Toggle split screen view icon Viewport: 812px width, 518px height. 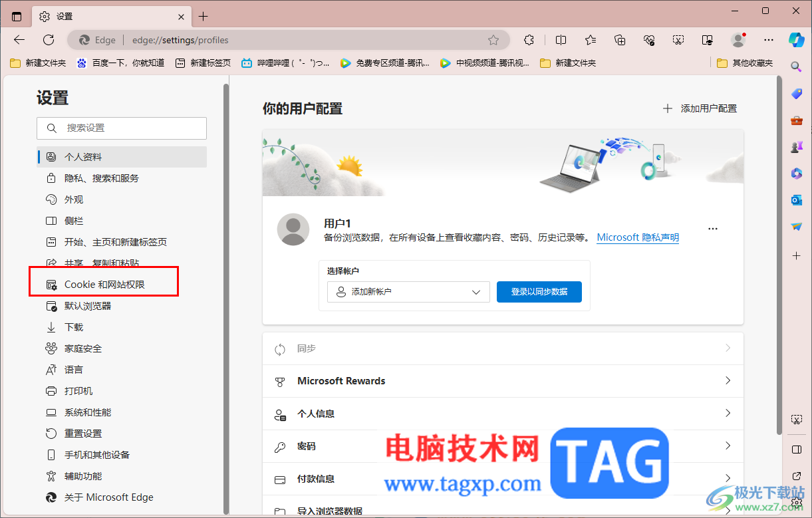(x=561, y=40)
